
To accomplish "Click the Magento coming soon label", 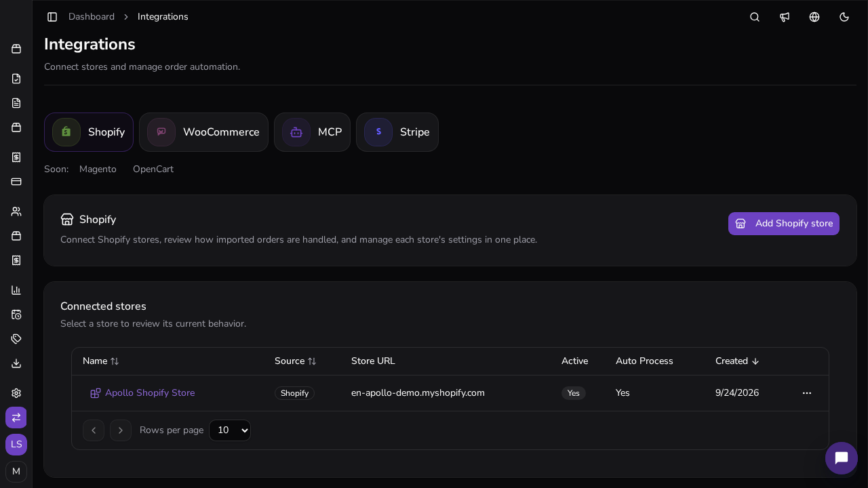I will tap(98, 169).
